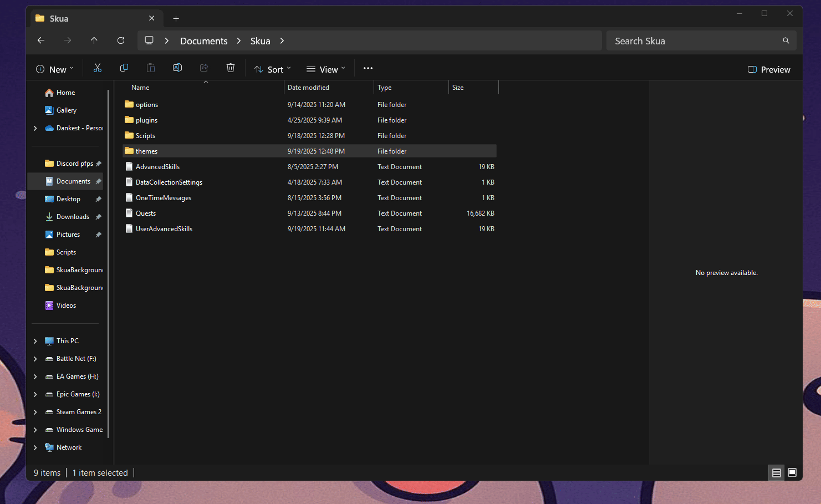Screen dimensions: 821x504
Task: Select OneTimeMessages file
Action: [x=163, y=197]
